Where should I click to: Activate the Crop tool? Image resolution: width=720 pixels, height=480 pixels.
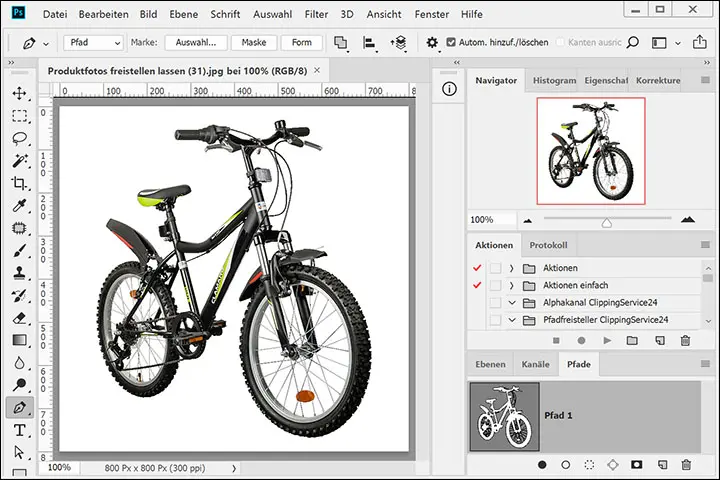[19, 184]
